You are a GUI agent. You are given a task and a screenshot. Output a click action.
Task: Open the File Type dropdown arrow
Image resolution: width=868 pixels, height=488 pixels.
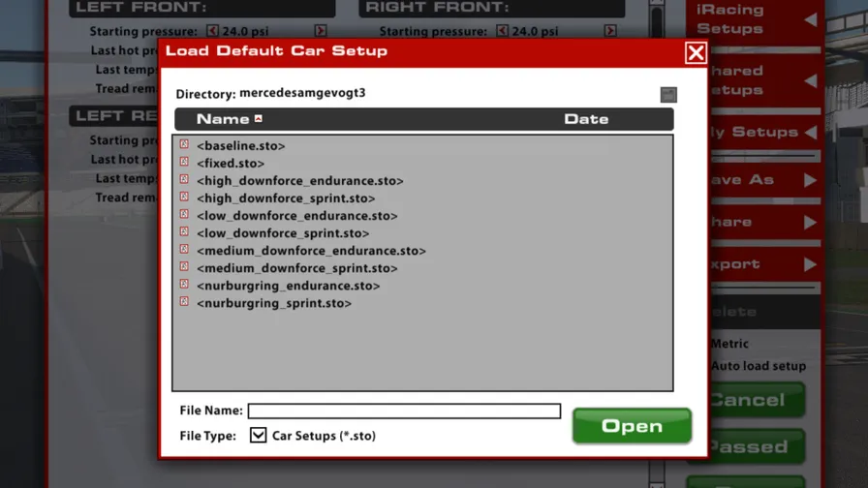[x=258, y=435]
